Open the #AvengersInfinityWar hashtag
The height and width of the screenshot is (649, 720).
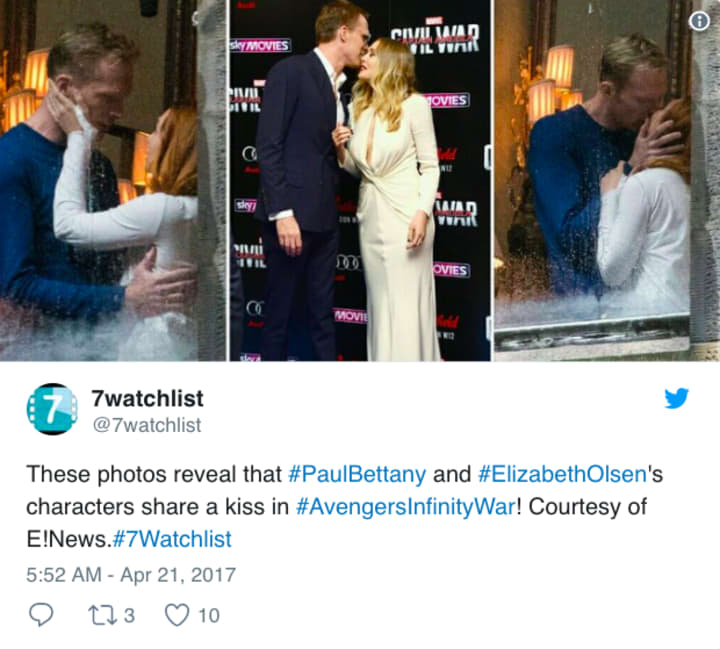coord(406,507)
